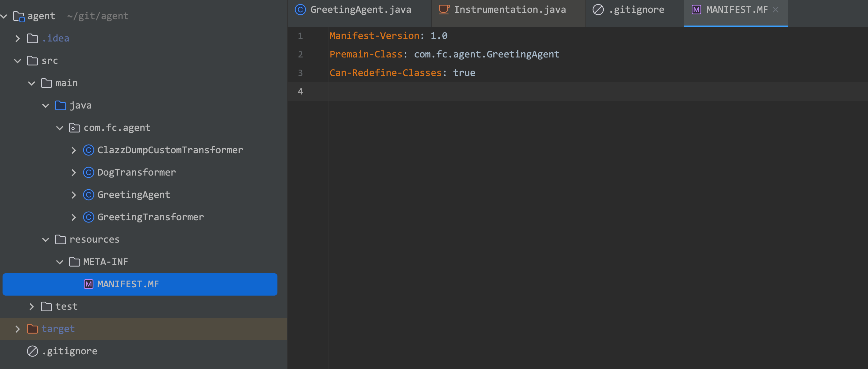Image resolution: width=868 pixels, height=369 pixels.
Task: Select DogTransformer in project tree
Action: pos(136,172)
